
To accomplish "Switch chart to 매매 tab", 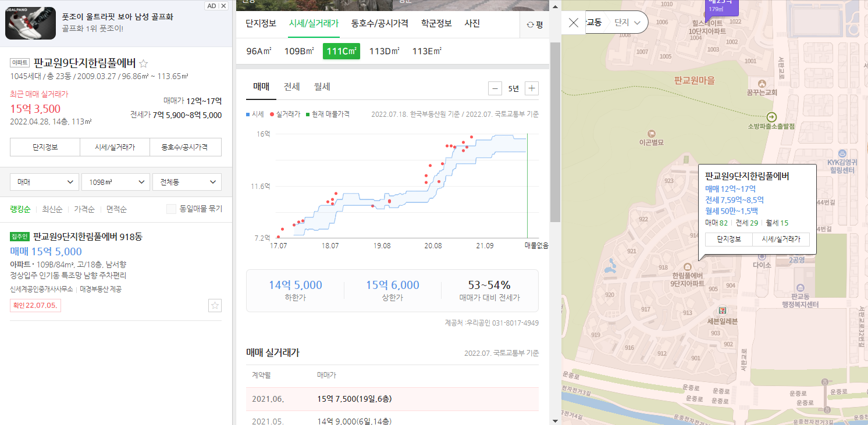I will 261,87.
